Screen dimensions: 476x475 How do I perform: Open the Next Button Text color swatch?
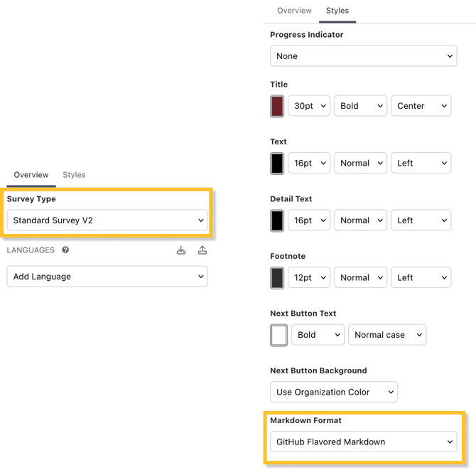278,335
